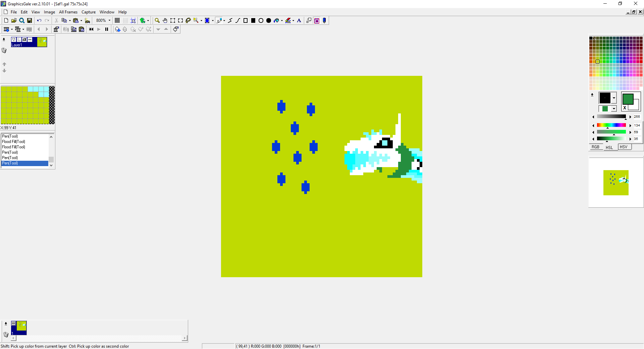
Task: Click the opacity value field showing 255
Action: coord(637,117)
